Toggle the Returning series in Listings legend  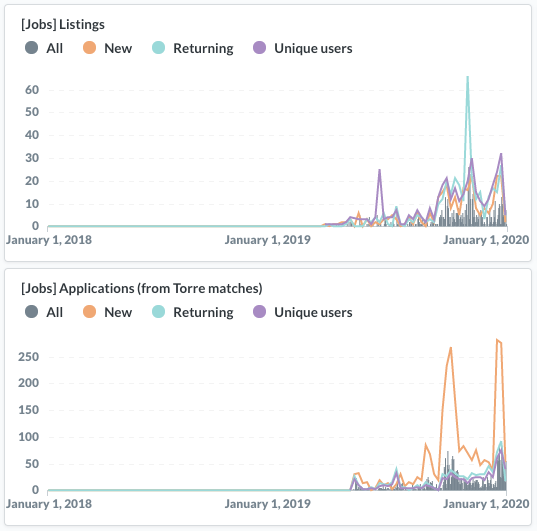coord(192,48)
